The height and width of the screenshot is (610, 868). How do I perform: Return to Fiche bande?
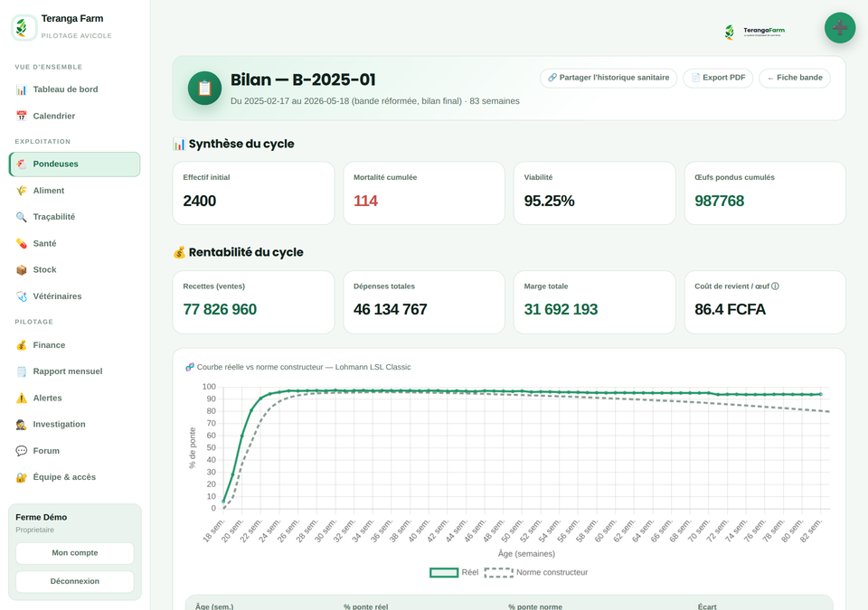[795, 78]
